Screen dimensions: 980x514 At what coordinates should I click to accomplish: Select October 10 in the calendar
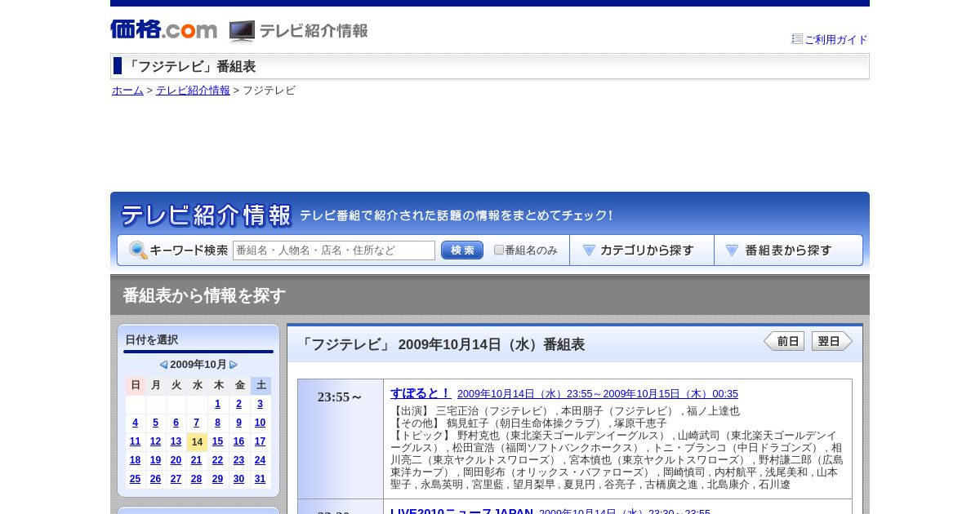[260, 423]
